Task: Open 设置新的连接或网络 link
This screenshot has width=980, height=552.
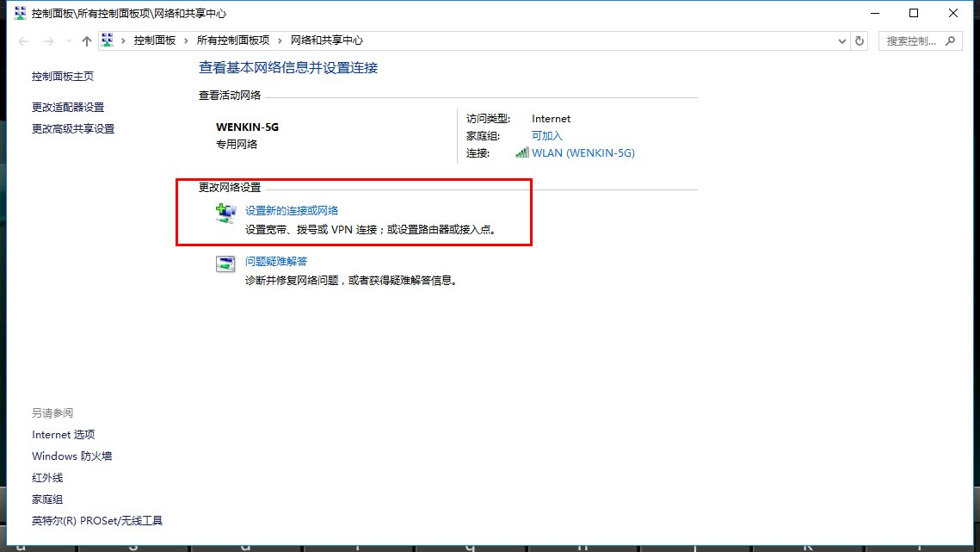Action: [x=292, y=210]
